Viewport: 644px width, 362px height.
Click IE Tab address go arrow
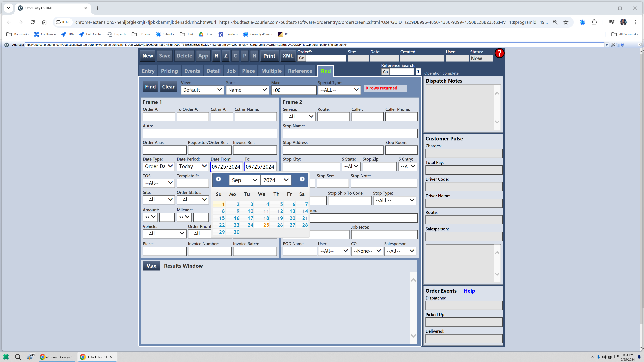click(x=607, y=45)
